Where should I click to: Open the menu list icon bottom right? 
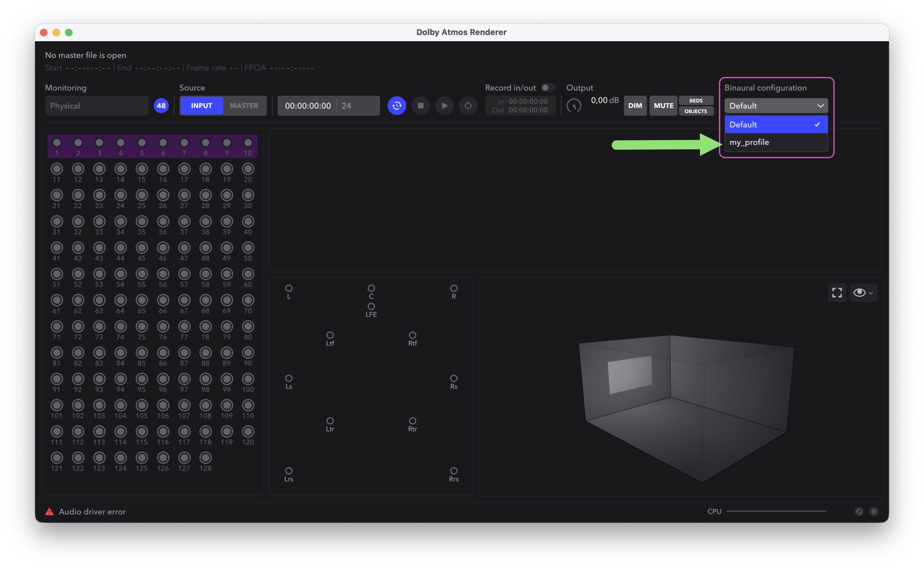click(x=874, y=512)
